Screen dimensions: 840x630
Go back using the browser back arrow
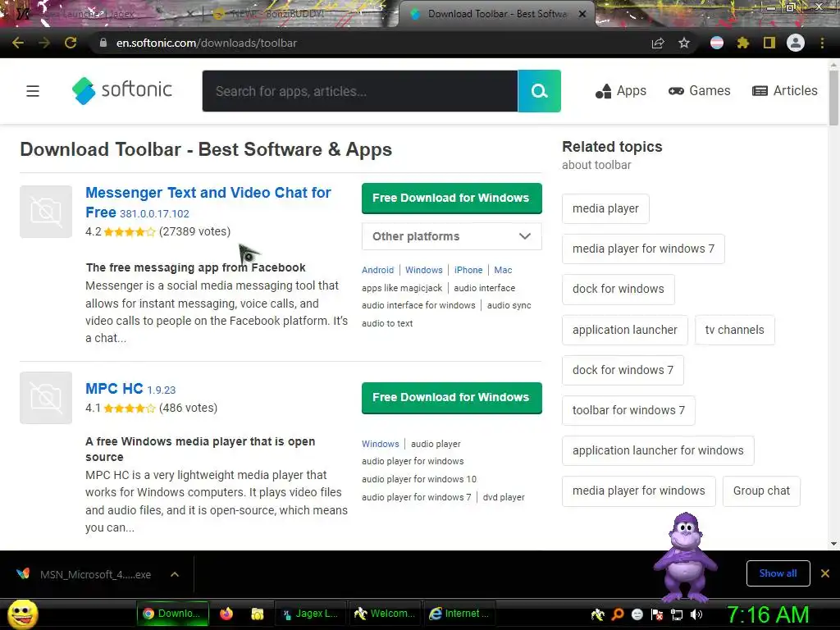[x=18, y=43]
